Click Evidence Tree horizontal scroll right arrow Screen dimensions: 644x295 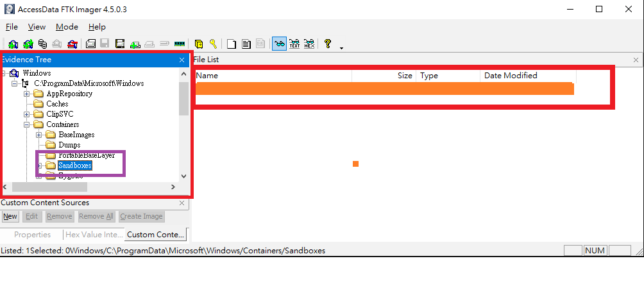(173, 187)
